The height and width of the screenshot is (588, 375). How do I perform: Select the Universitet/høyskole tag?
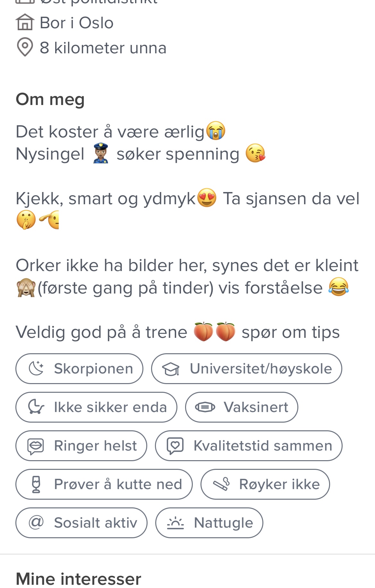click(246, 369)
